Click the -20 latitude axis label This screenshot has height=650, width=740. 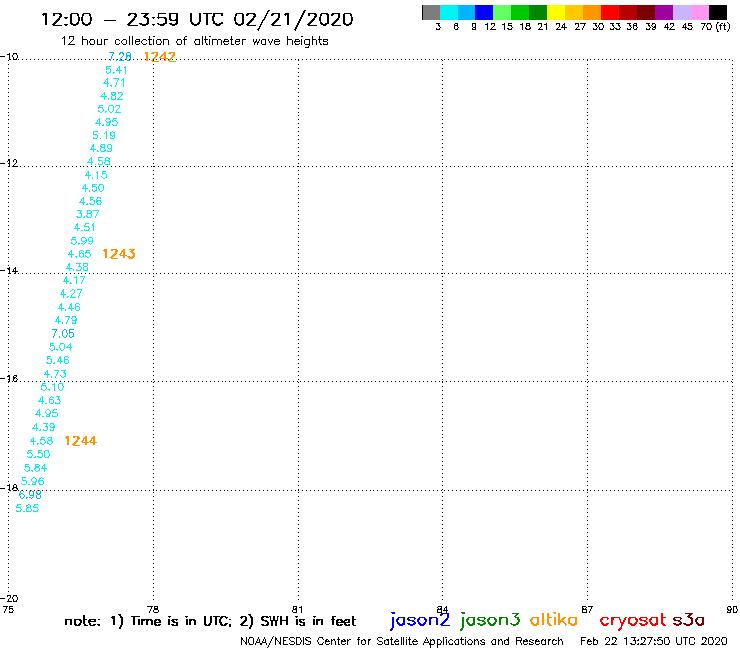(9, 599)
